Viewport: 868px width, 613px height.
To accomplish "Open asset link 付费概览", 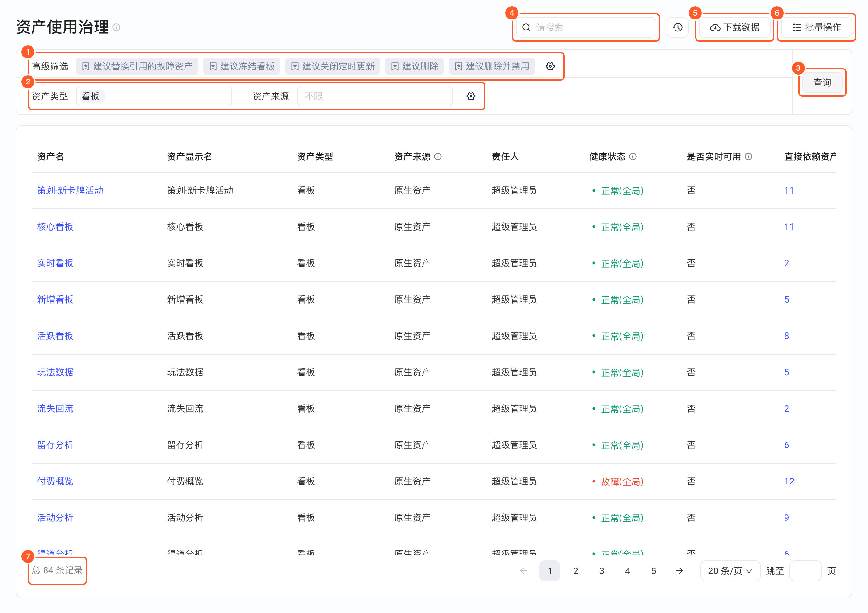I will [55, 481].
